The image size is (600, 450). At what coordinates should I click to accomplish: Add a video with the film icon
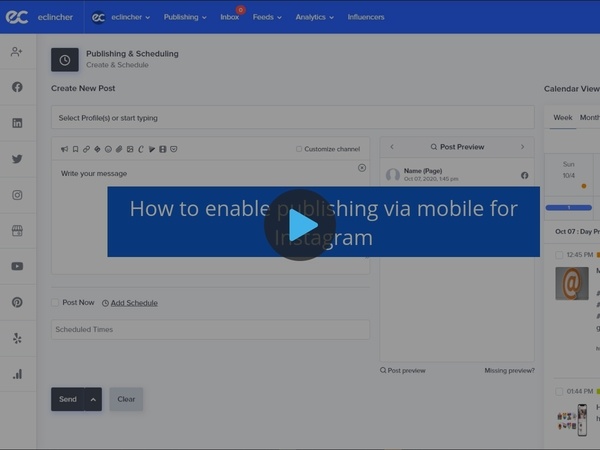[163, 149]
